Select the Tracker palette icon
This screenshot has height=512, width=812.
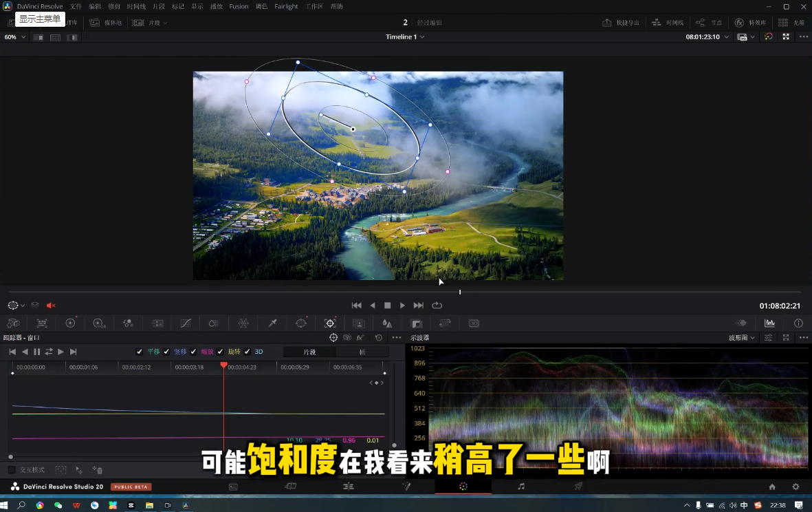point(330,323)
